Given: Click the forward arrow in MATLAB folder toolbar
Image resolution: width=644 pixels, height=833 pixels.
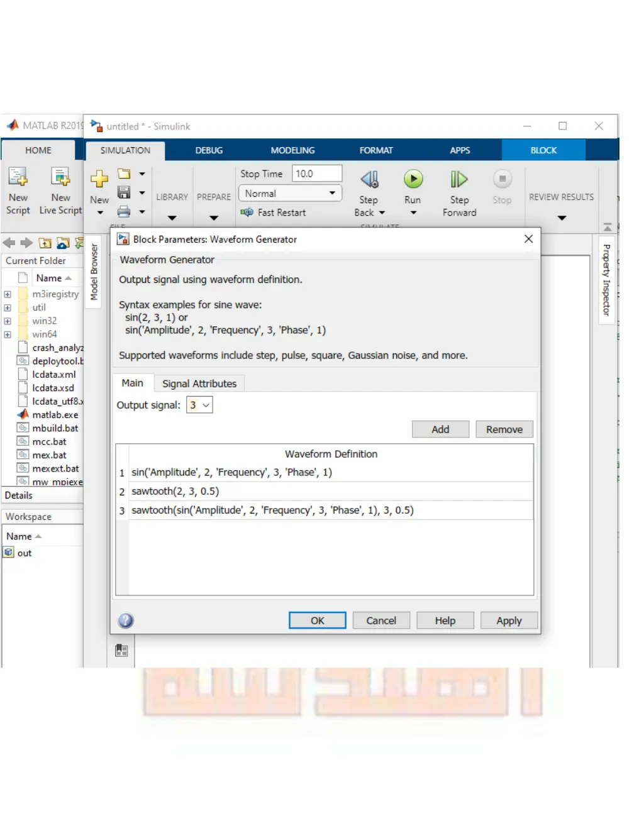Looking at the screenshot, I should click(x=26, y=243).
